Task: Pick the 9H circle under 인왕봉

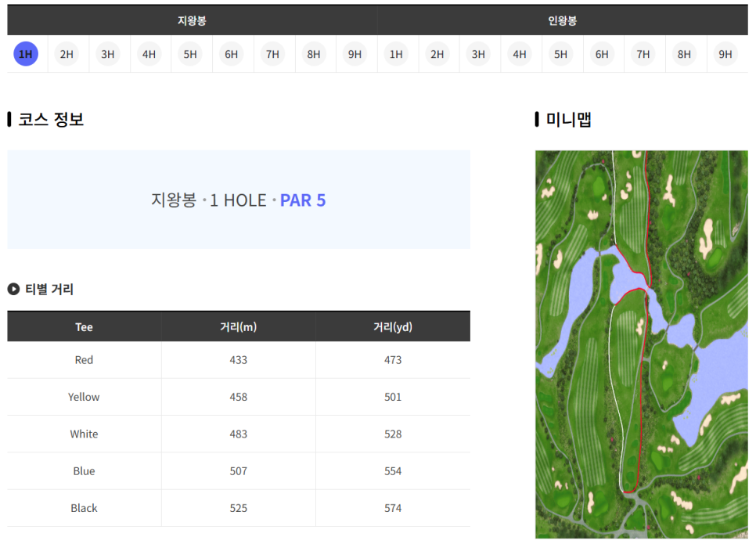Action: click(x=725, y=54)
